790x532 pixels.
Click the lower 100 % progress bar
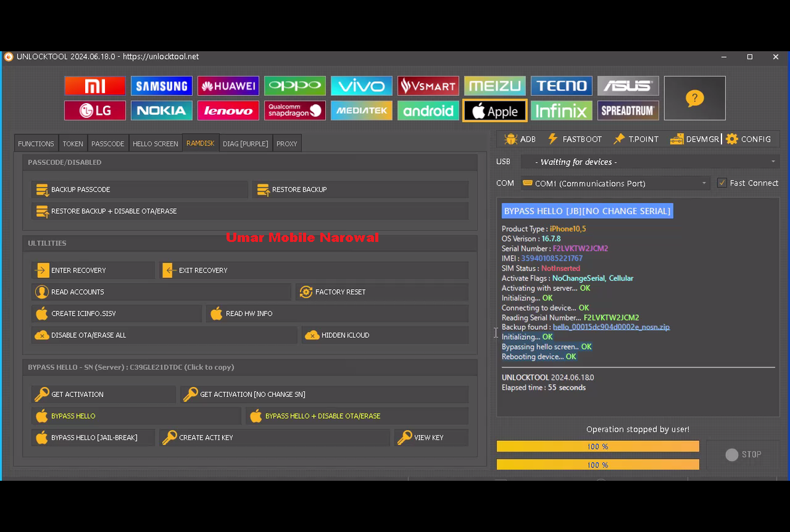point(598,464)
